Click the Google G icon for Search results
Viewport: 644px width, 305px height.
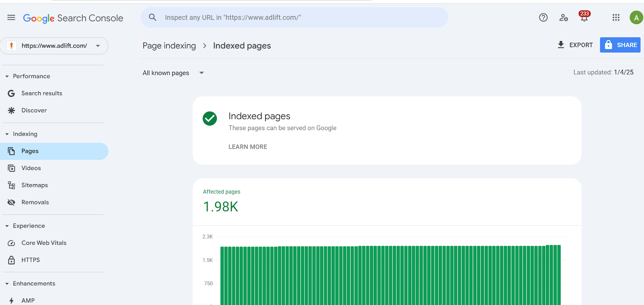(11, 93)
